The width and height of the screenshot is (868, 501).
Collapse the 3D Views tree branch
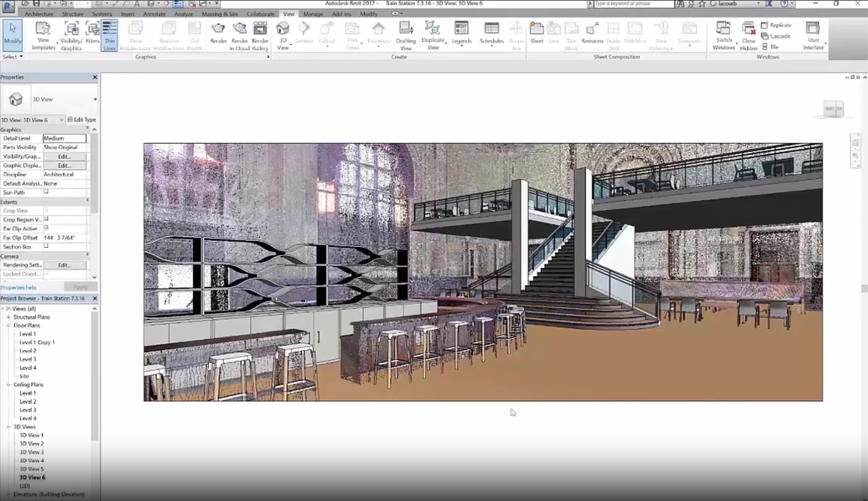pos(8,427)
